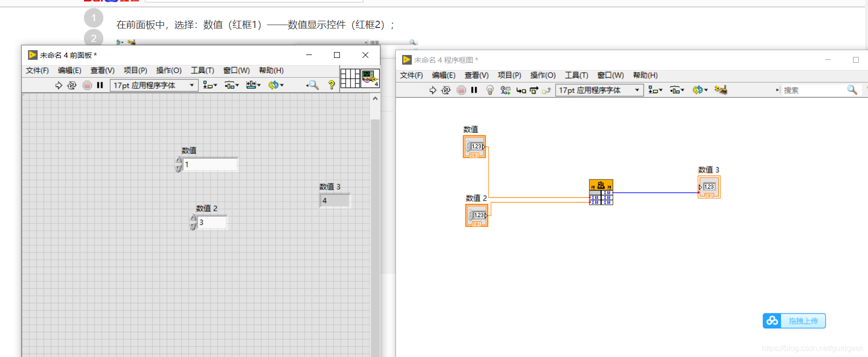Click the 数值 2 numeric input field
The image size is (868, 357).
tap(212, 222)
